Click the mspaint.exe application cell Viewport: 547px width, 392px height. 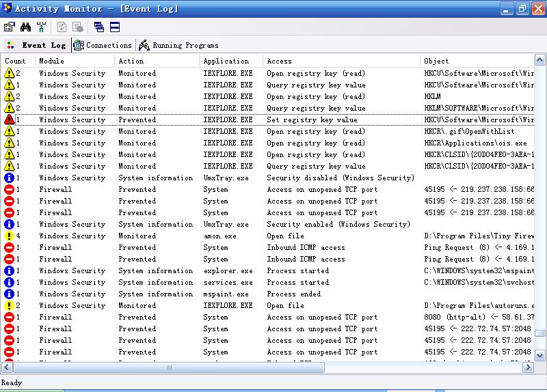click(226, 294)
